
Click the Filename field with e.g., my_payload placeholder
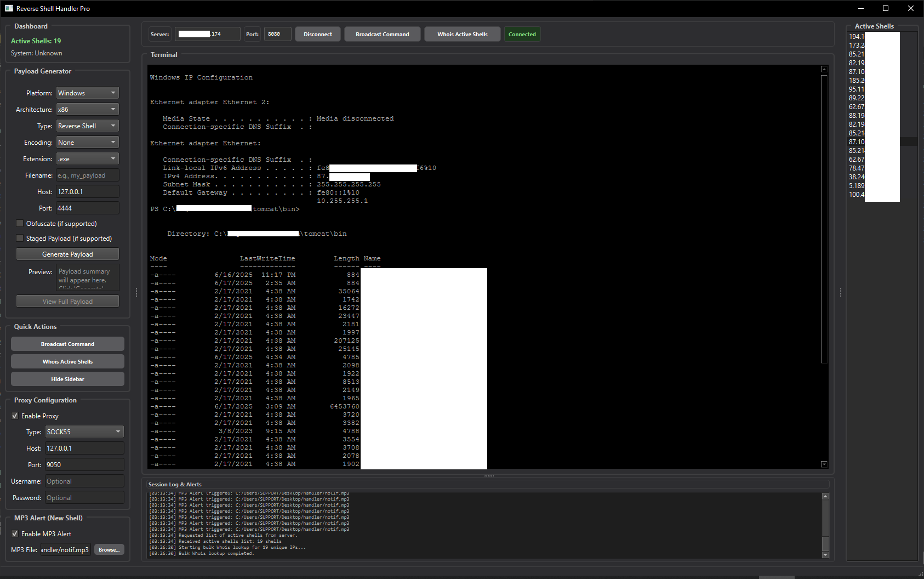click(x=88, y=175)
